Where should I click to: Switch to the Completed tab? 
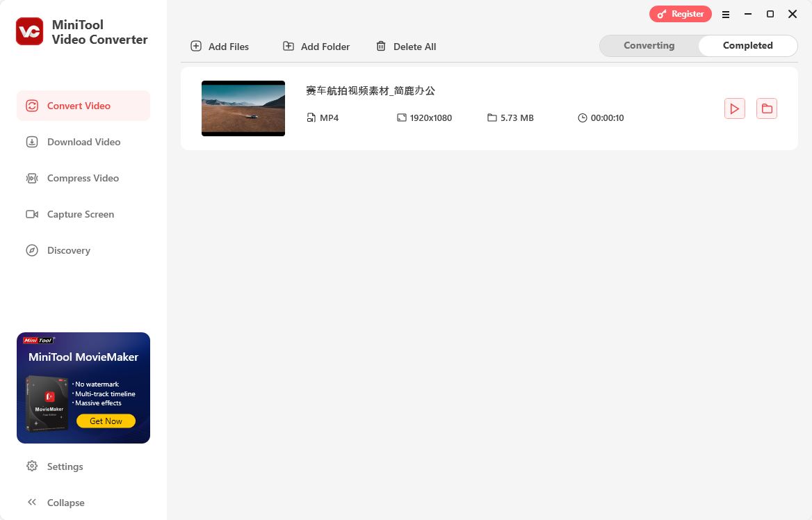point(748,46)
